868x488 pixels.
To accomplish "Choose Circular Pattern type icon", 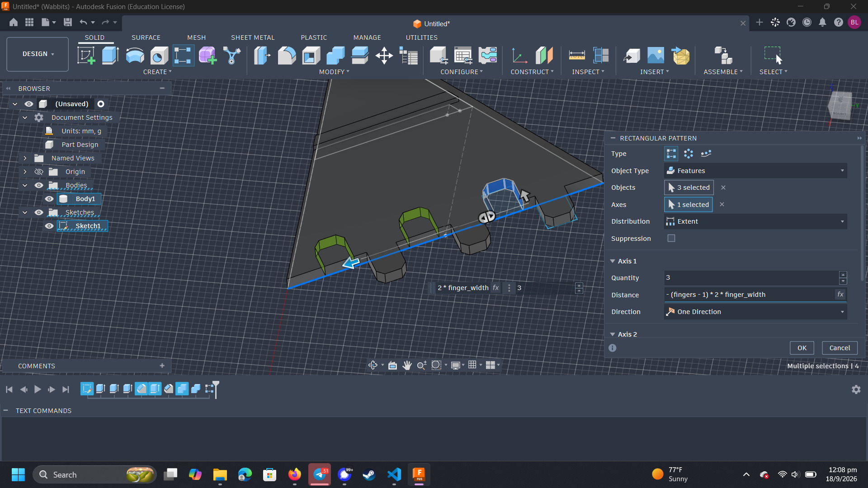I will [689, 154].
